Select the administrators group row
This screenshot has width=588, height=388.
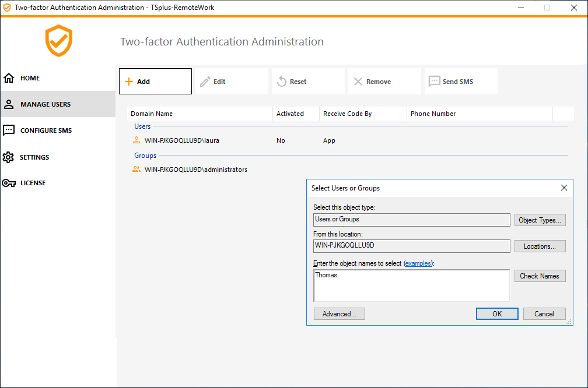195,170
